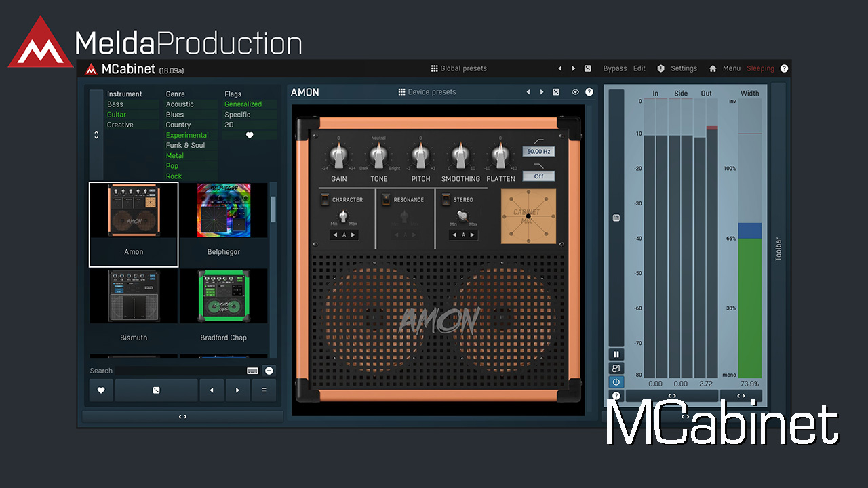Screen dimensions: 868x488
Task: Select the Metal genre filter
Action: 175,156
